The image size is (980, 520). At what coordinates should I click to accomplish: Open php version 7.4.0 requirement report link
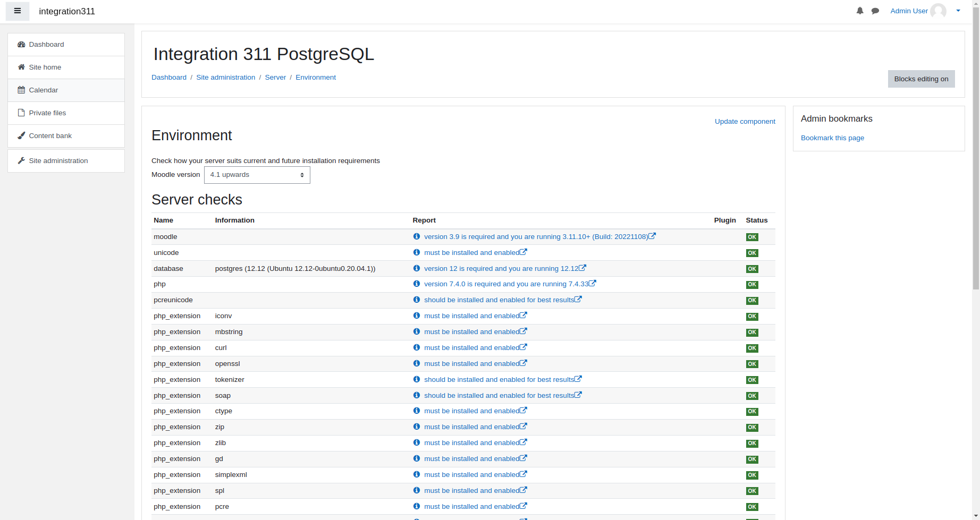pyautogui.click(x=506, y=284)
